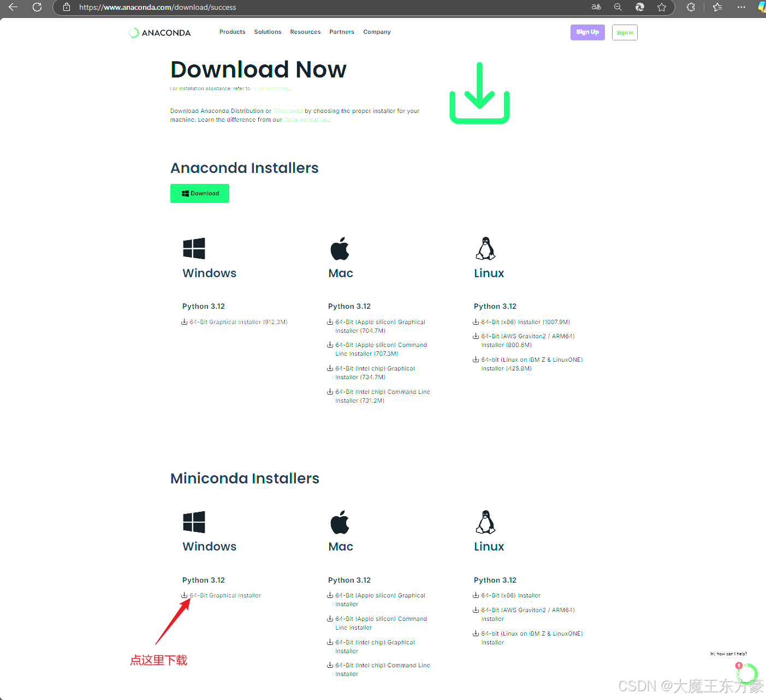Viewport: 766px width, 700px height.
Task: Click the Miniconda Installers heading
Action: (245, 478)
